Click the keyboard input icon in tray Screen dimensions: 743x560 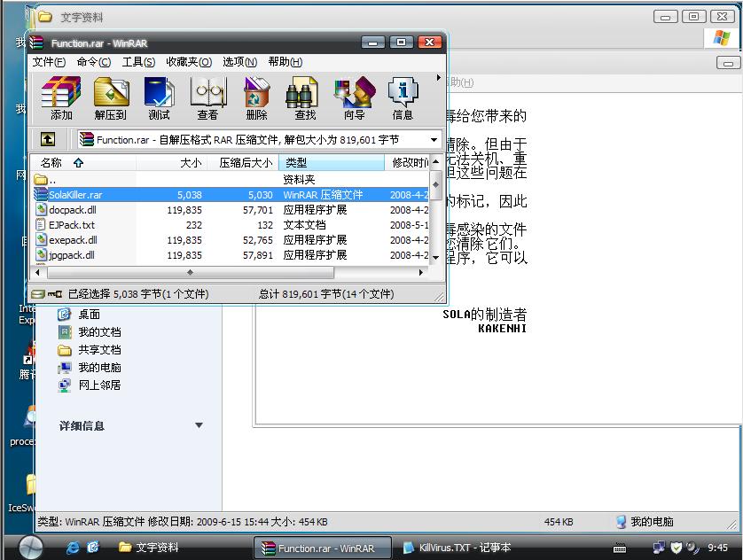(620, 548)
